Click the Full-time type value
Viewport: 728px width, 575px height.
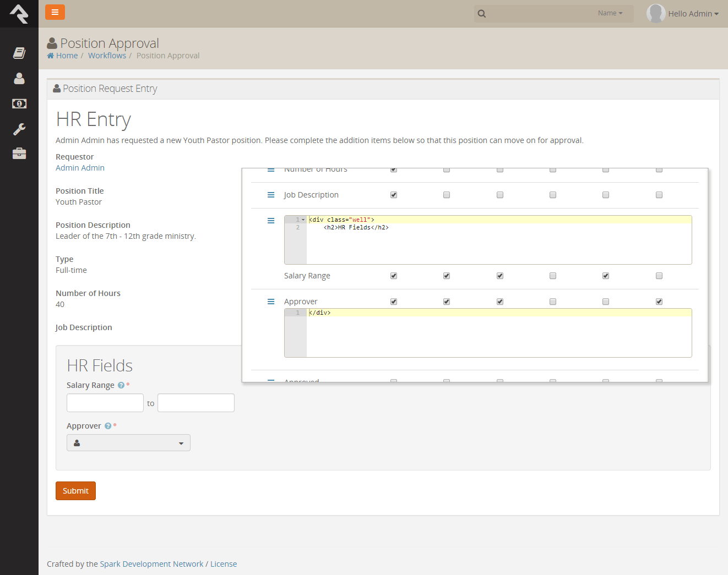[x=71, y=270]
